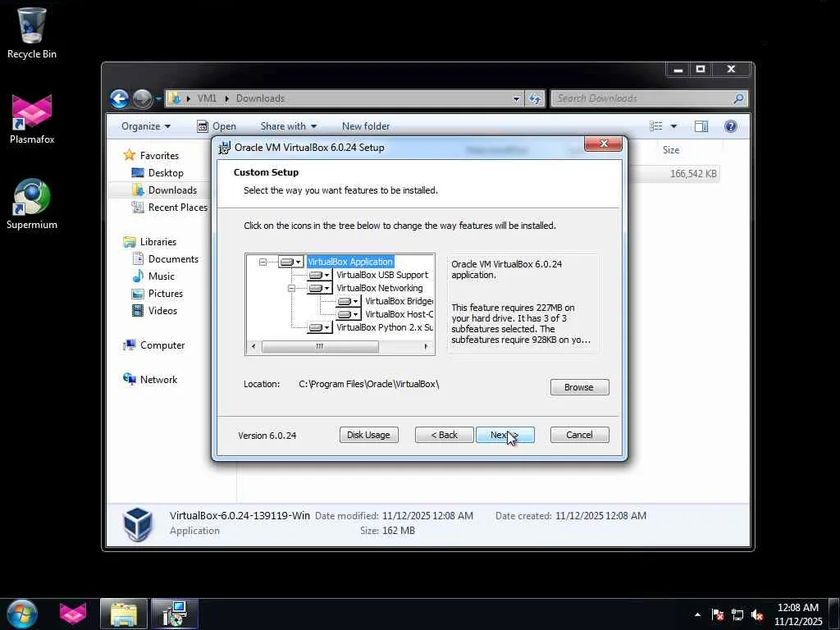Click the VirtualBox-6.0.24-139119-Win filename in details pane
The height and width of the screenshot is (630, 840).
click(x=240, y=516)
